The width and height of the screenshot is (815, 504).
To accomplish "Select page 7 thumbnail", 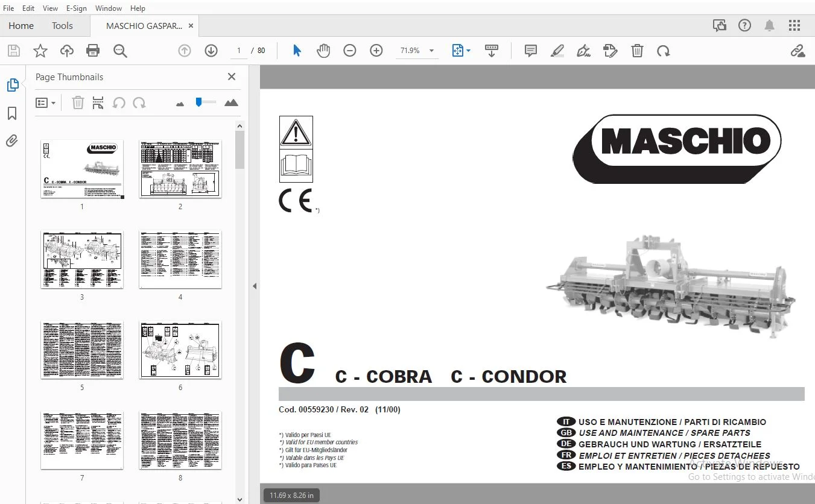I will click(x=82, y=440).
